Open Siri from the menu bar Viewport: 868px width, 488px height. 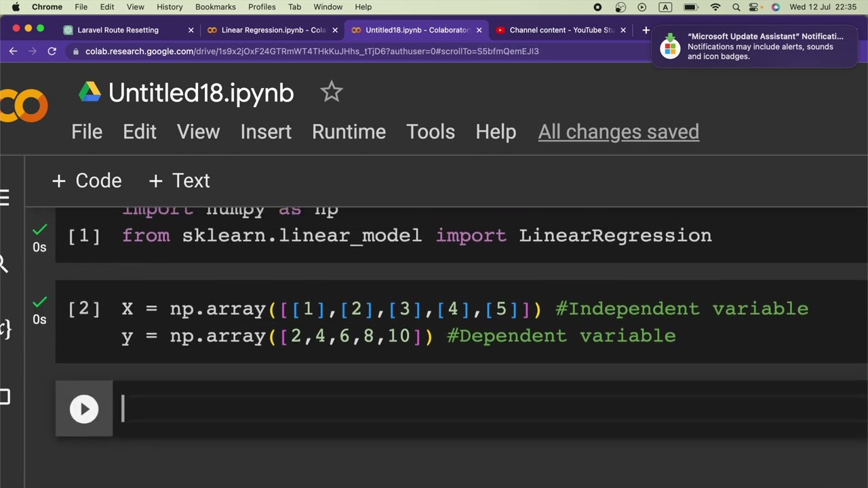[775, 7]
